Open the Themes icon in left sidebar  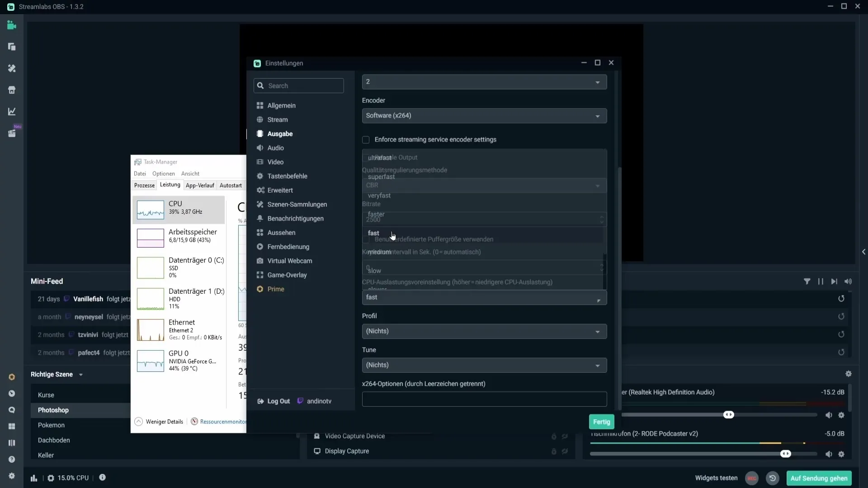pyautogui.click(x=12, y=68)
